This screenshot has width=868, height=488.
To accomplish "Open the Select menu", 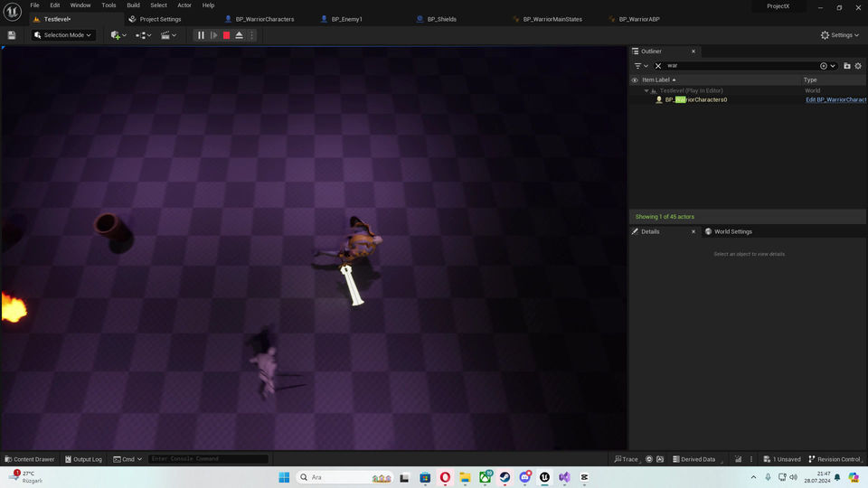I will tap(158, 5).
